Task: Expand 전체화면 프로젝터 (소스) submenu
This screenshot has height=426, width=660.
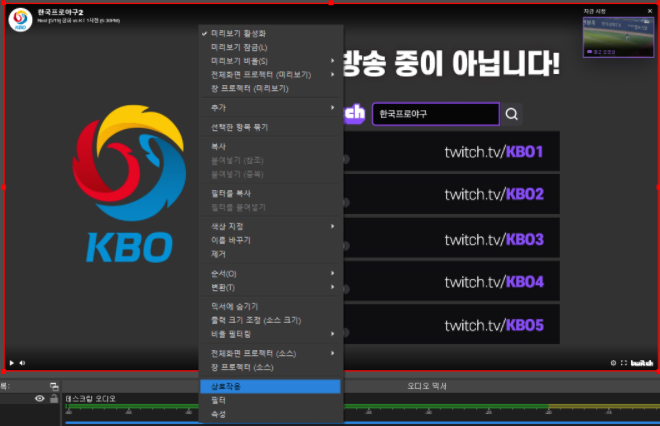Action: 270,354
